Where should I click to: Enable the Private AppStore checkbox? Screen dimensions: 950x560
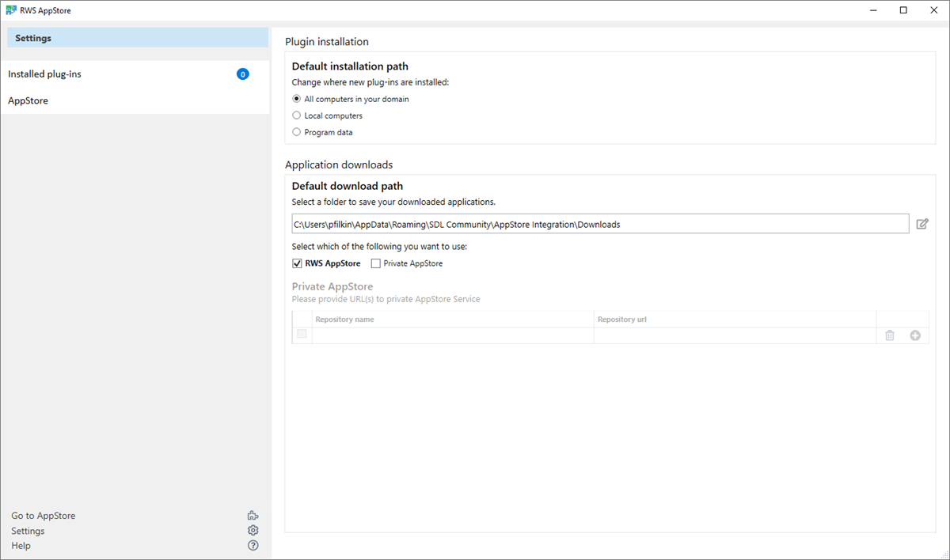[374, 263]
